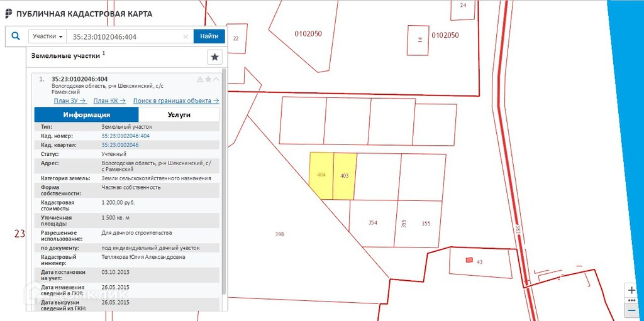Clear the search field with the X
Image resolution: width=644 pixels, height=321 pixels.
coord(186,36)
